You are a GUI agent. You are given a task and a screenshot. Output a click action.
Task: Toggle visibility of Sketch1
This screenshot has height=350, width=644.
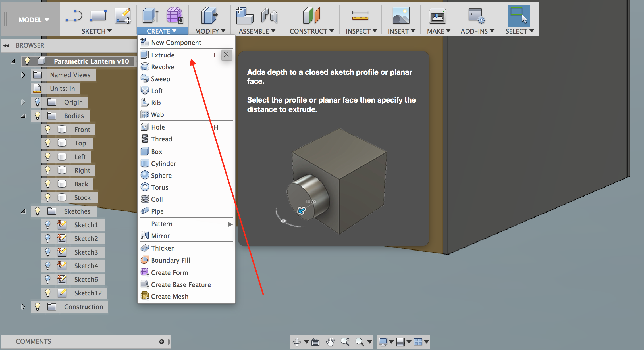click(47, 226)
